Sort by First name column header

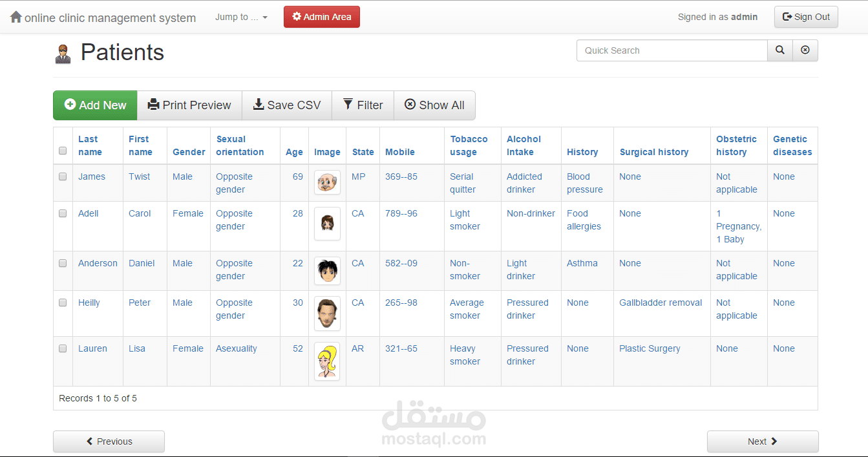(x=140, y=145)
